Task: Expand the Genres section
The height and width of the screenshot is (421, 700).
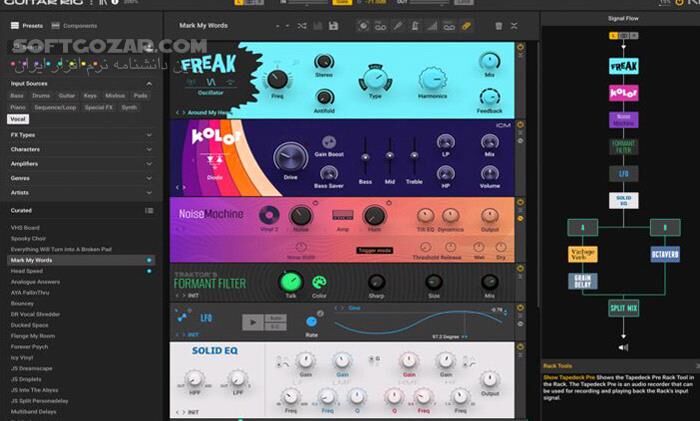Action: pyautogui.click(x=149, y=178)
